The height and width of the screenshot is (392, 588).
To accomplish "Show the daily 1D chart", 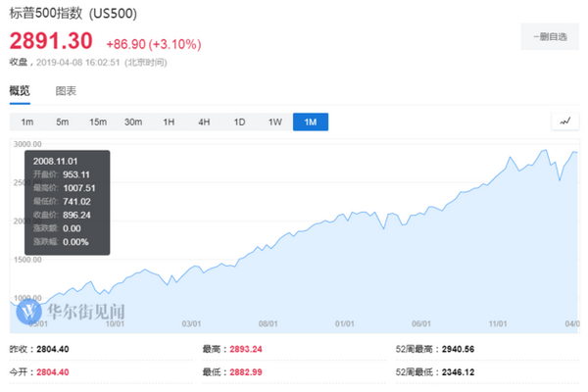I will [x=239, y=122].
